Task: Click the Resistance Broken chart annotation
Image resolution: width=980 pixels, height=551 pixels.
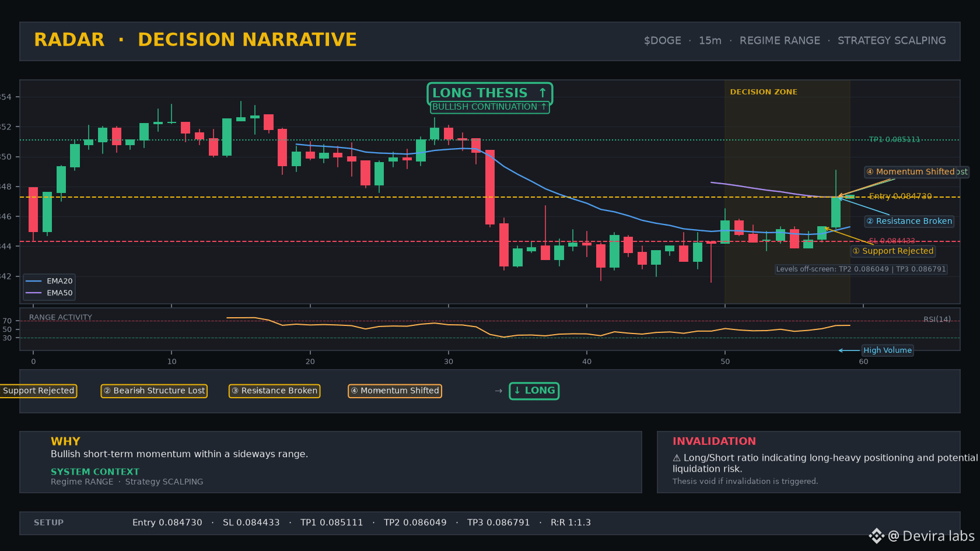Action: pyautogui.click(x=909, y=221)
